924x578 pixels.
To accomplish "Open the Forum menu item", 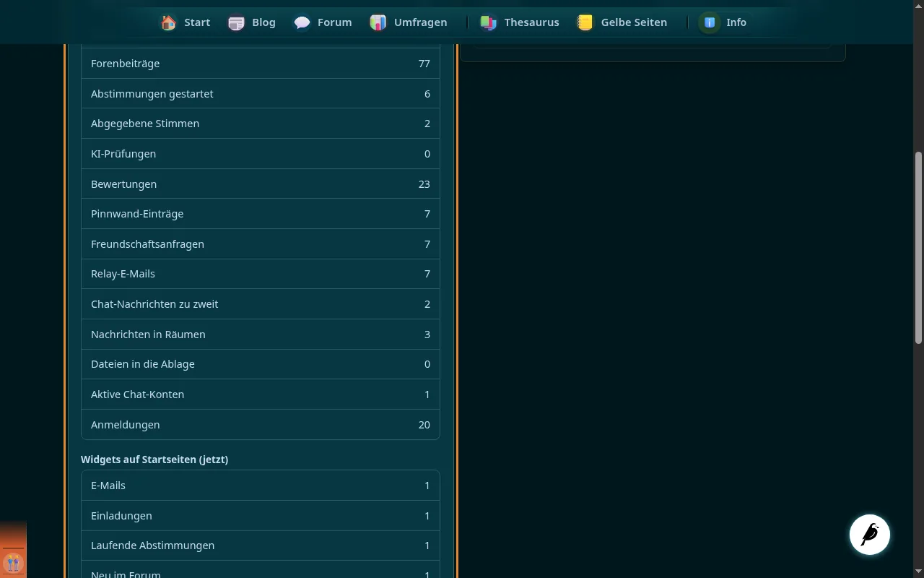I will pos(335,22).
